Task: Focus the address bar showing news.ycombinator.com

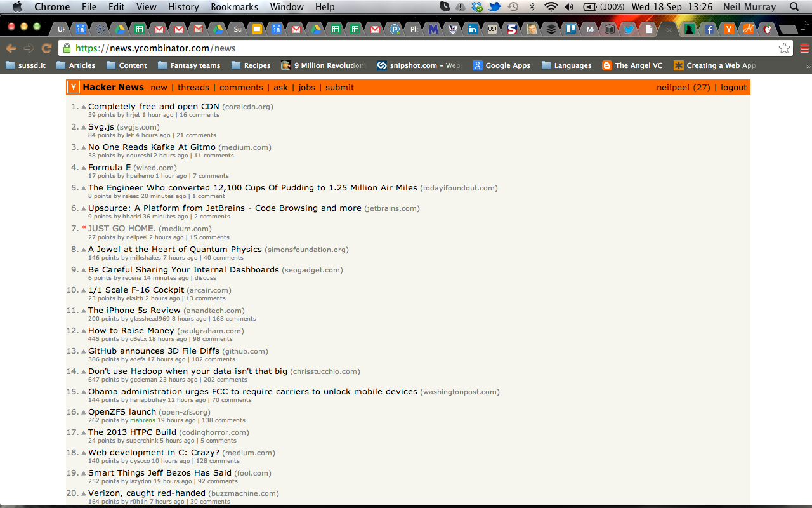Action: point(425,48)
